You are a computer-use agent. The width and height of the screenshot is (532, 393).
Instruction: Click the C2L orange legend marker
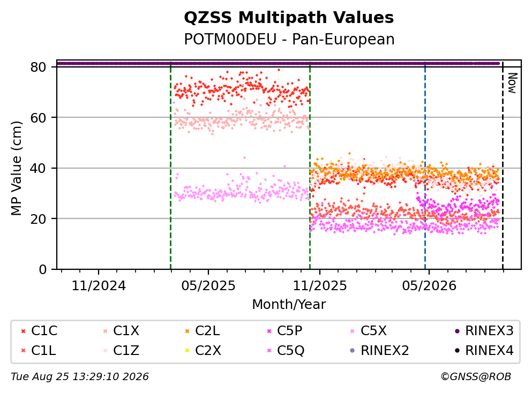pyautogui.click(x=188, y=331)
